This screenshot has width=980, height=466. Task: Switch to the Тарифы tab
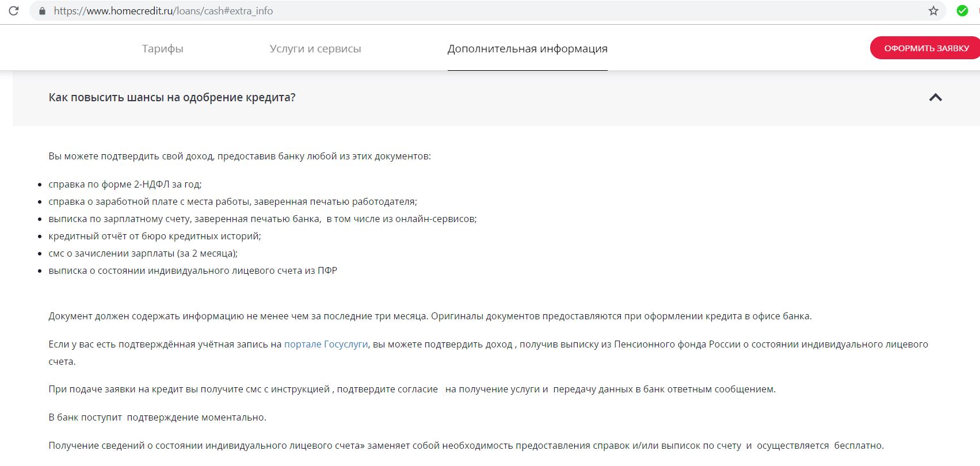[162, 49]
